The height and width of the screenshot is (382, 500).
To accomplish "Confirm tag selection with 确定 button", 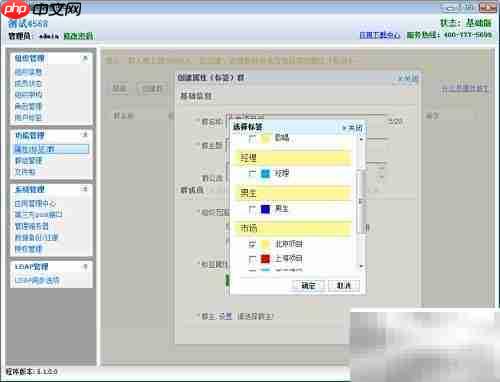I will [308, 286].
